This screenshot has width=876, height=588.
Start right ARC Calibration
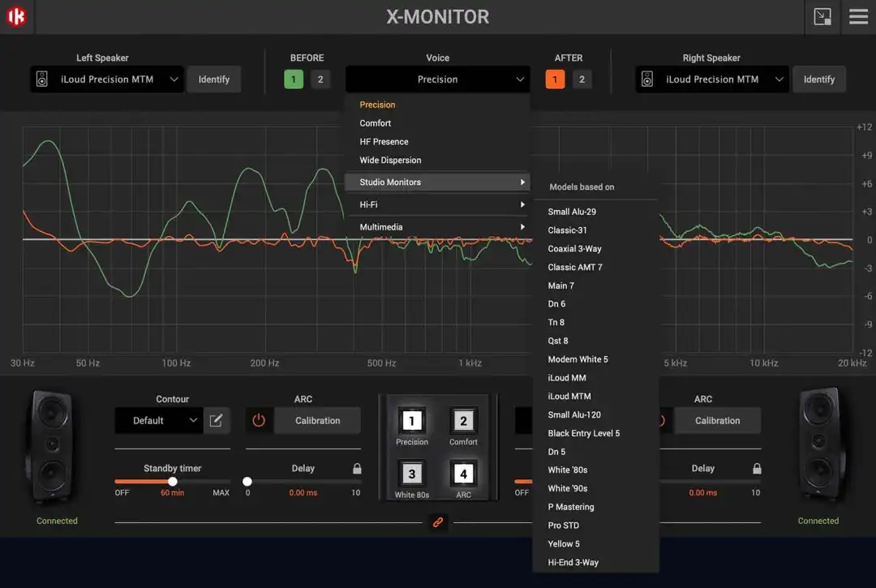pos(717,420)
